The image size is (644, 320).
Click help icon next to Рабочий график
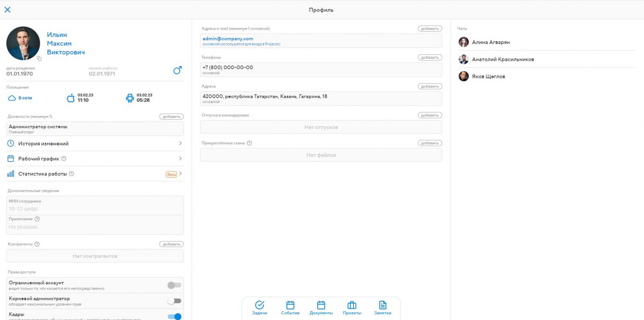click(64, 159)
